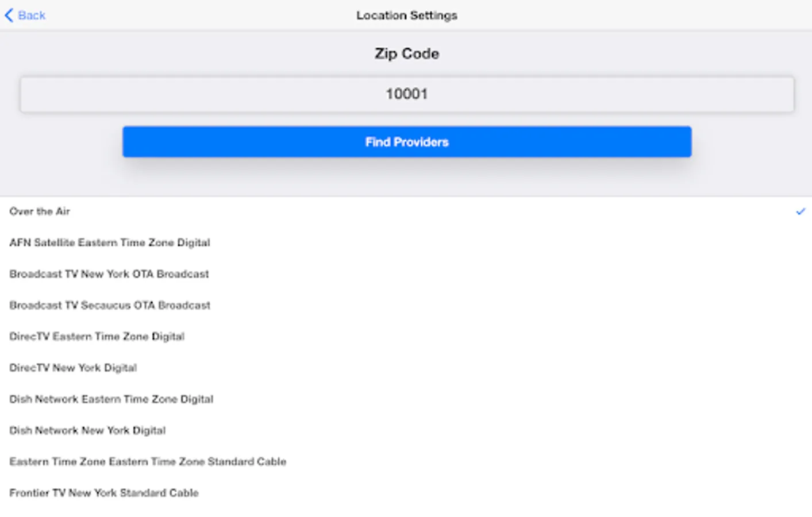Tap the Find Providers button
This screenshot has height=517, width=812.
(x=407, y=142)
